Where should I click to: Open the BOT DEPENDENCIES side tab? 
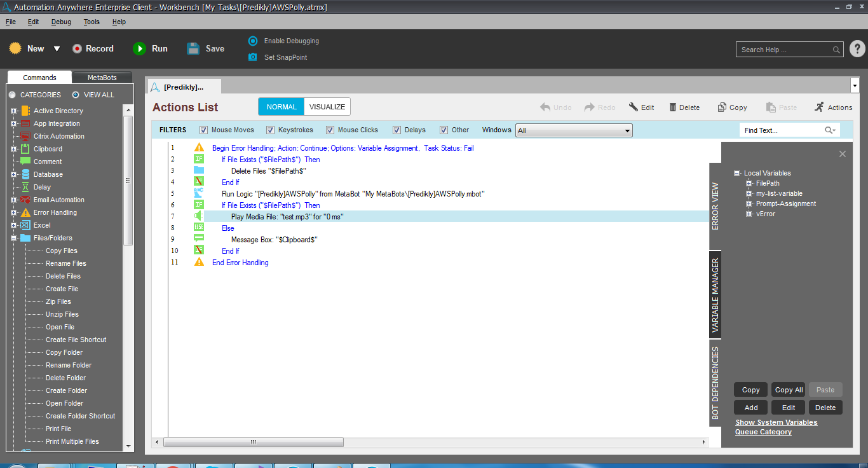pyautogui.click(x=715, y=383)
